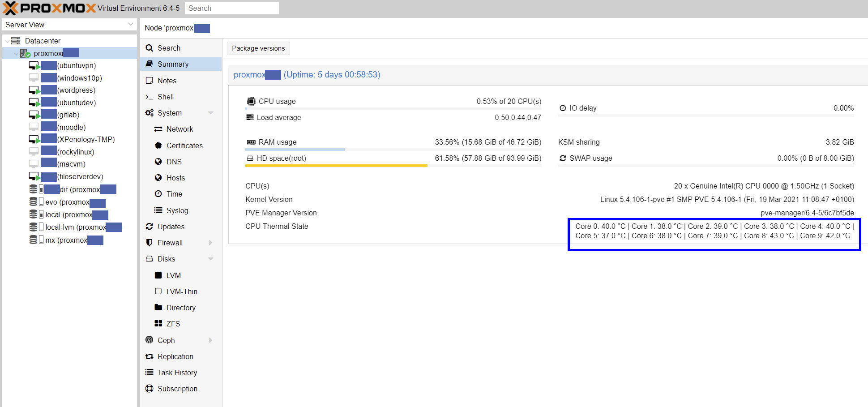Viewport: 868px width, 407px height.
Task: Click the Updates refresh icon
Action: pyautogui.click(x=150, y=227)
